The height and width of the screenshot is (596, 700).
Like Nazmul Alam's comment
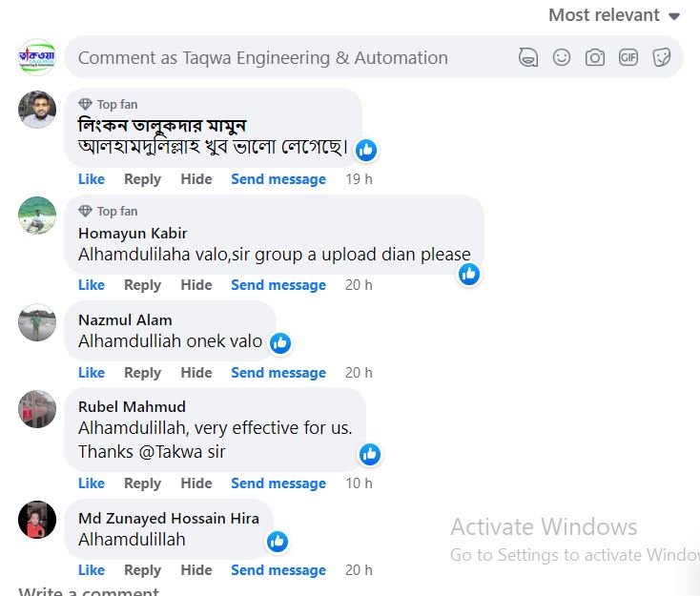92,373
